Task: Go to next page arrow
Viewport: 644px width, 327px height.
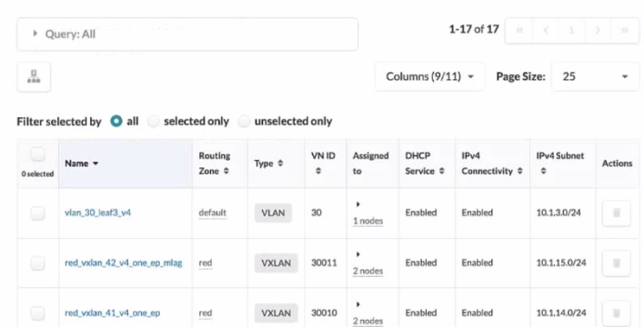Action: pyautogui.click(x=598, y=30)
